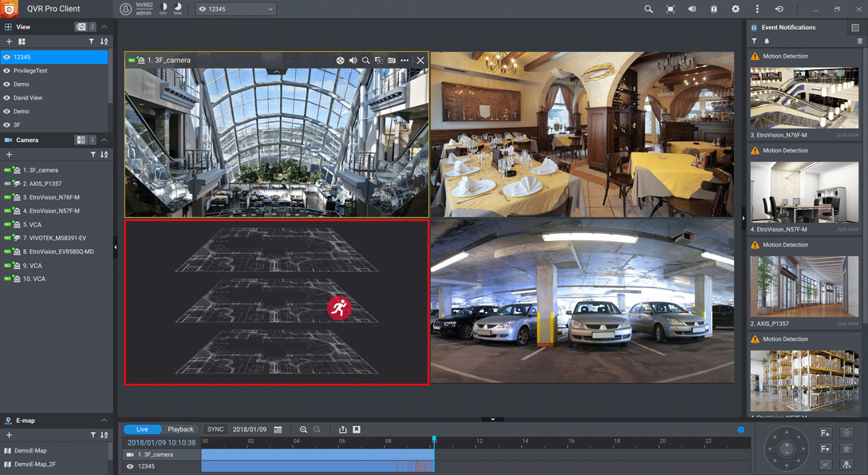This screenshot has width=868, height=475.
Task: Open the search tool in top toolbar
Action: (x=649, y=9)
